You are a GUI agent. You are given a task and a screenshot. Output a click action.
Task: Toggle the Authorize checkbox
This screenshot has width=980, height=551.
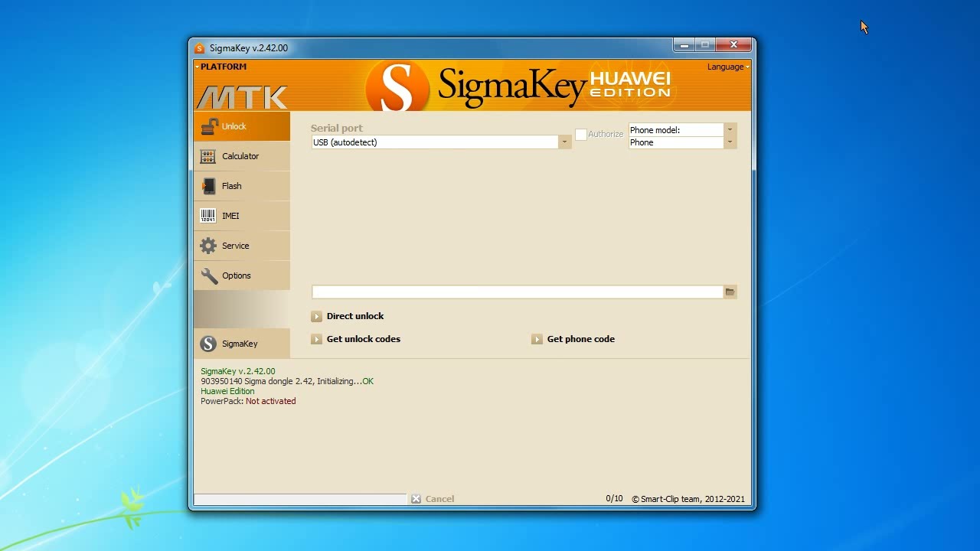pyautogui.click(x=581, y=134)
